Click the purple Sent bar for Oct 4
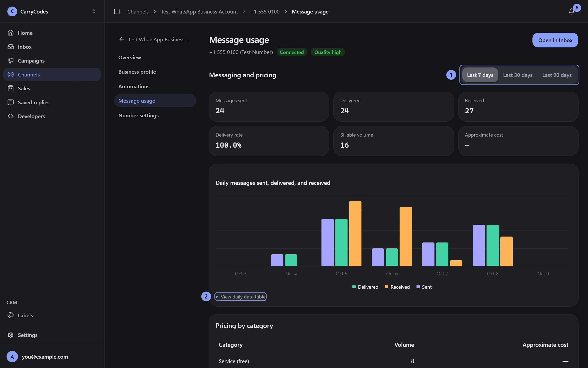This screenshot has height=368, width=588. click(277, 260)
